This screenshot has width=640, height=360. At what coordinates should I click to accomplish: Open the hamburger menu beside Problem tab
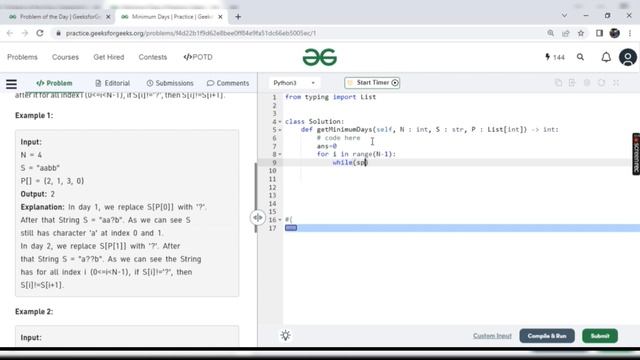[11, 84]
